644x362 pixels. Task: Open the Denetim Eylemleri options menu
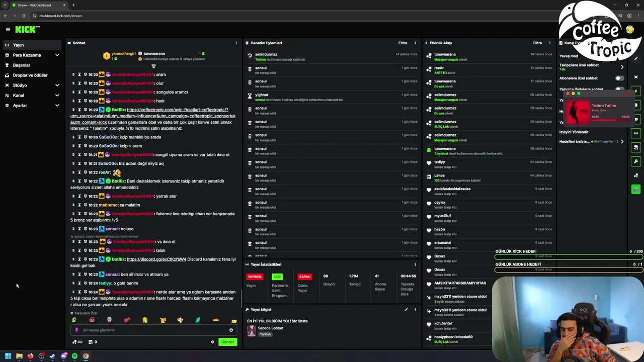[415, 43]
